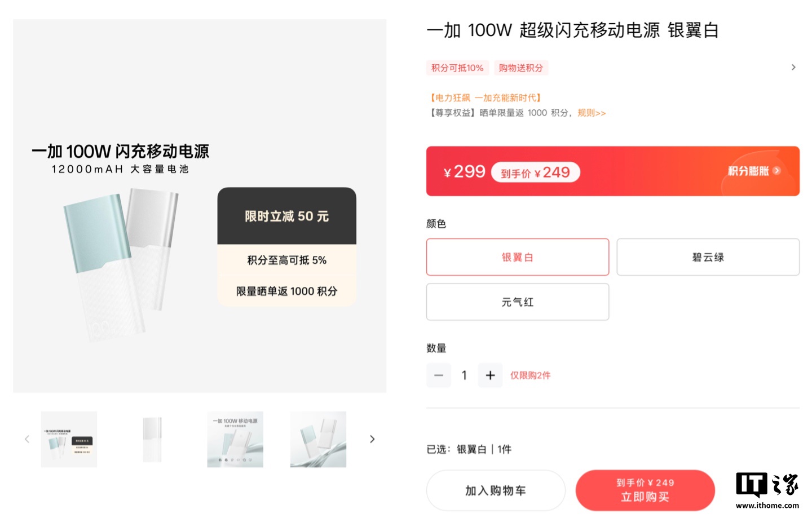The width and height of the screenshot is (812, 518).
Task: Click 加入购物车 button
Action: (x=496, y=490)
